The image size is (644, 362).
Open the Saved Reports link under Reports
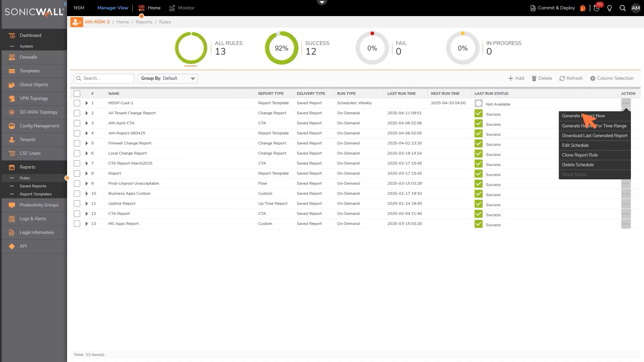33,186
